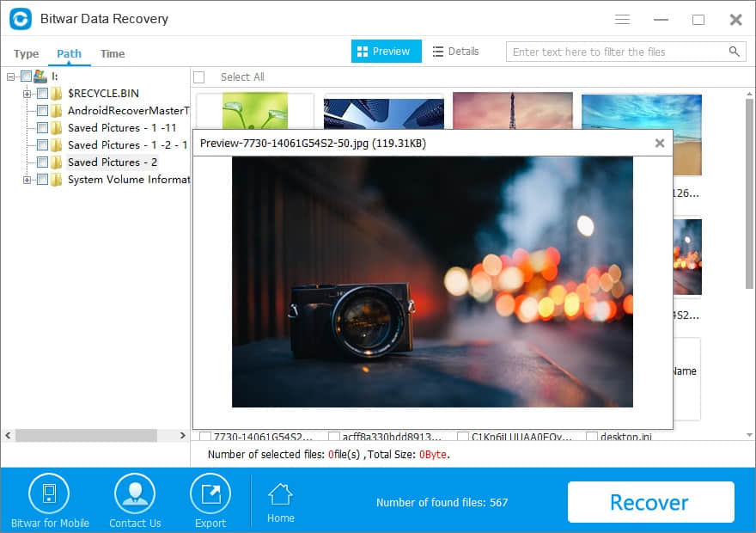
Task: Activate the Preview view button
Action: pyautogui.click(x=387, y=51)
